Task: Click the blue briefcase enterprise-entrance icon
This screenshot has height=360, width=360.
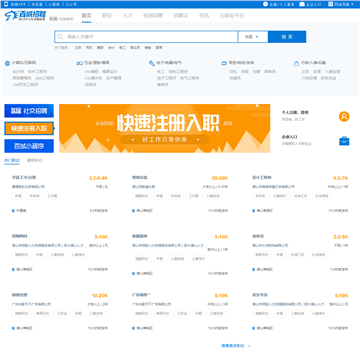Action: (x=344, y=141)
